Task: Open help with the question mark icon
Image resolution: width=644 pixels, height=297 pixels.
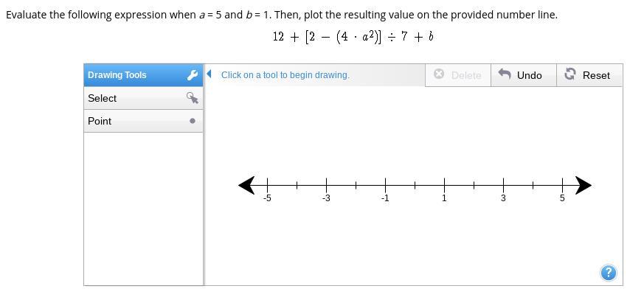Action: [608, 273]
